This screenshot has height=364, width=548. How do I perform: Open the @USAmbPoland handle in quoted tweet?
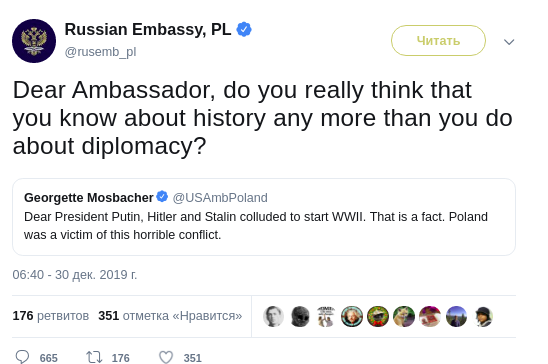220,198
